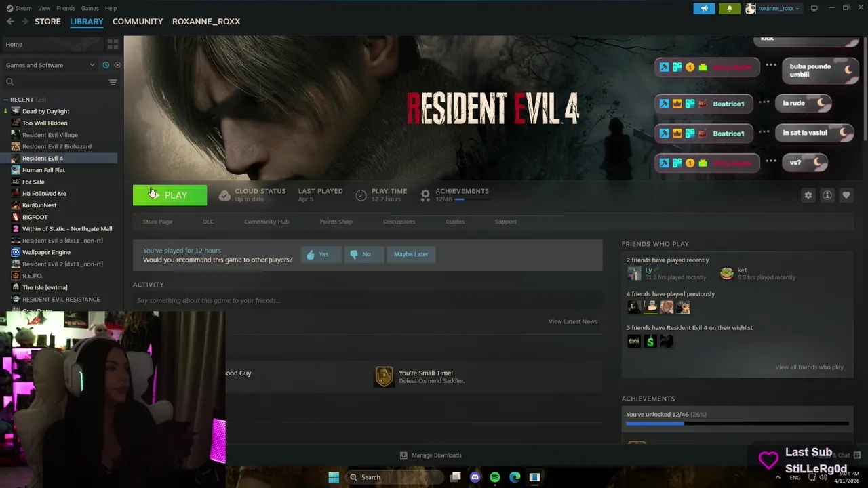
Task: Open the LIBRARY tab
Action: (x=87, y=22)
